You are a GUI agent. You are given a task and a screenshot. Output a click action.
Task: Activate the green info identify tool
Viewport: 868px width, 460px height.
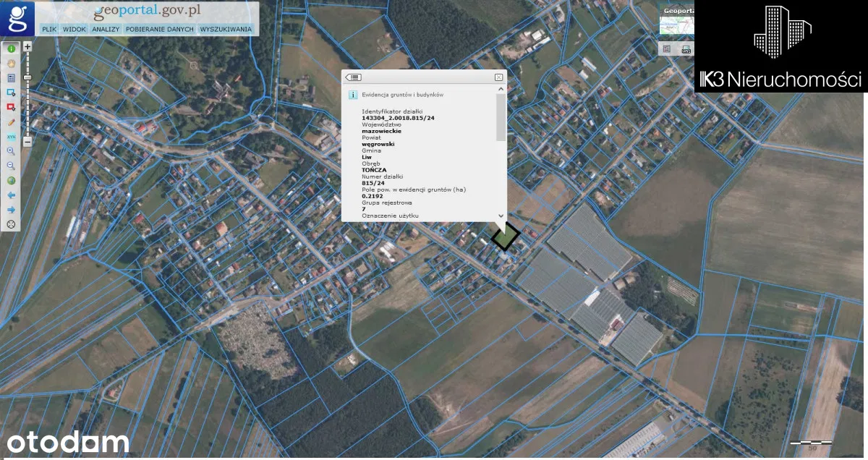click(x=12, y=49)
